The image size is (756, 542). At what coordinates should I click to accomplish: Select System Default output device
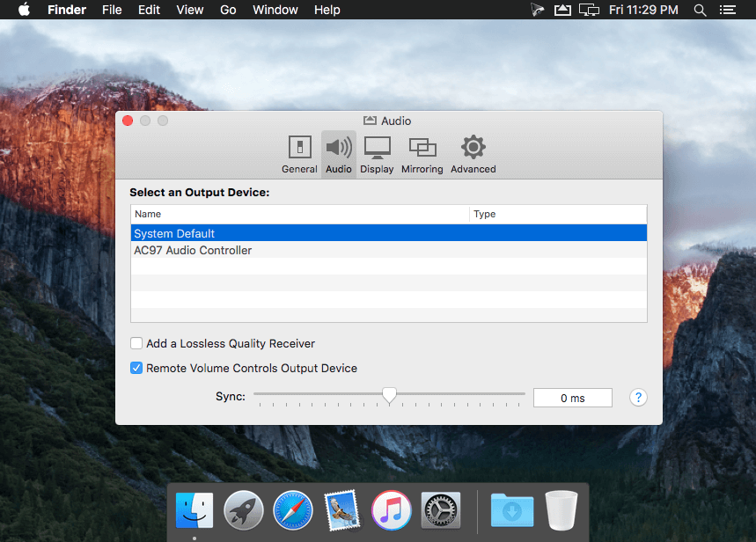(x=389, y=233)
